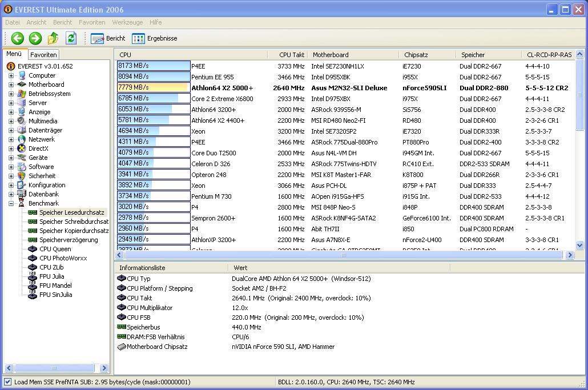Select the Anzeige monitor icon

coord(22,112)
